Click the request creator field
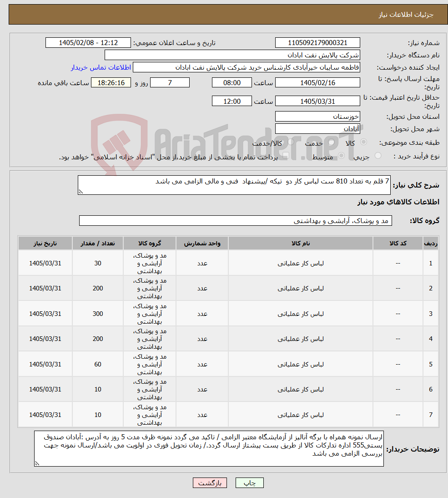Screen dimensions: 448x498 pos(247,67)
